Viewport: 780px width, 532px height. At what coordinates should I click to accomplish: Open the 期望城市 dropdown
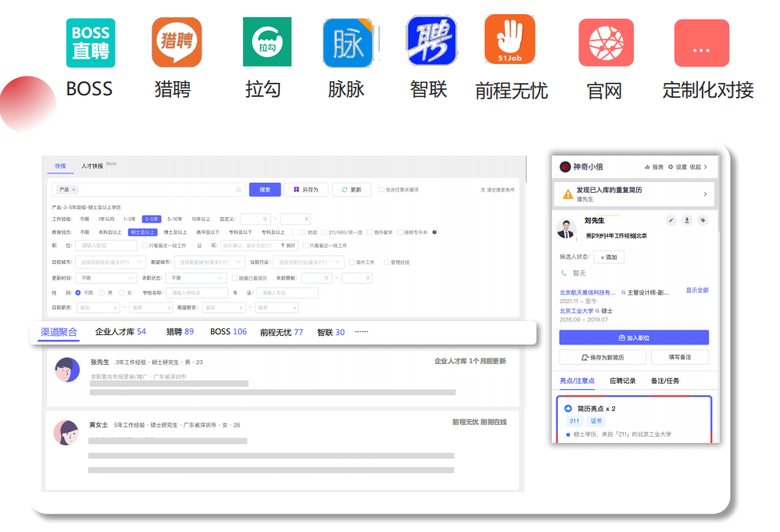coord(209,262)
